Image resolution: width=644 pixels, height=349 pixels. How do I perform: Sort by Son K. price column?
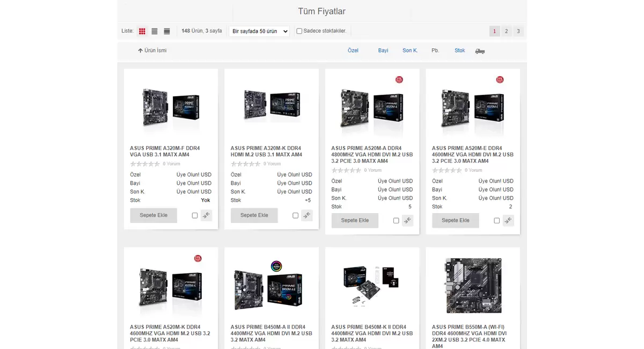pos(410,50)
